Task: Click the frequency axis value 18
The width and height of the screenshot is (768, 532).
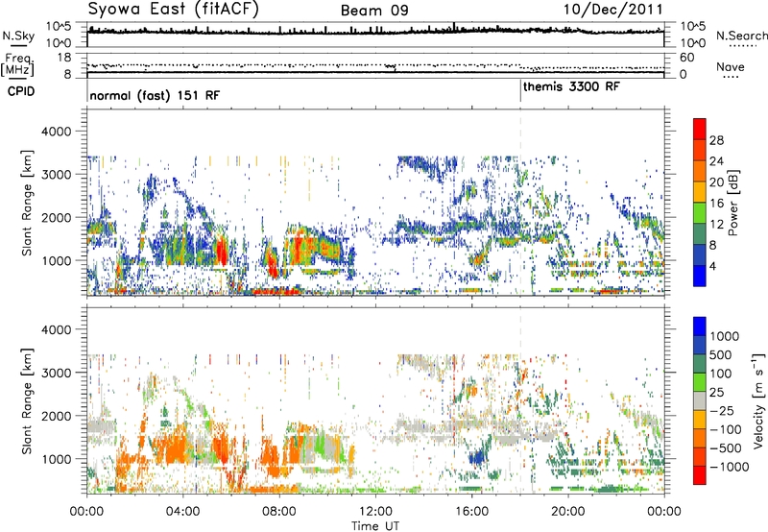Action: [x=63, y=58]
